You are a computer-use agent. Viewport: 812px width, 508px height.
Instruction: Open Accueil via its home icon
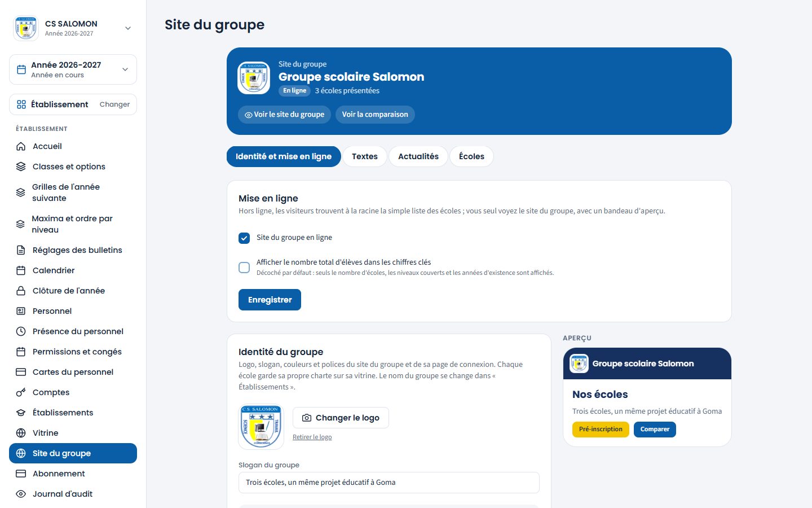pos(21,146)
